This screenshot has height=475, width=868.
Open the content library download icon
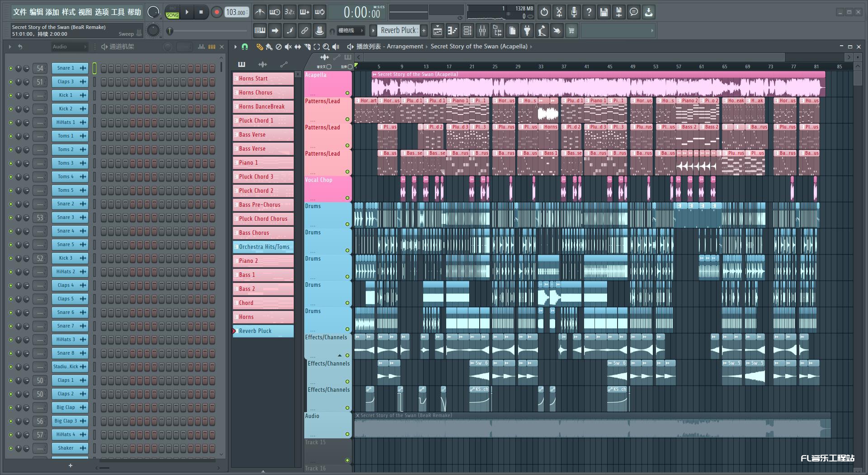(649, 12)
